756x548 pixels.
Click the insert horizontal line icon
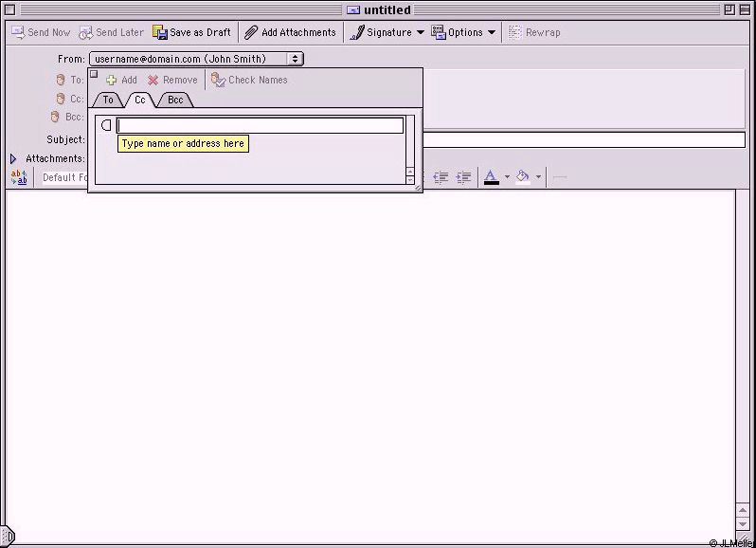(x=559, y=177)
